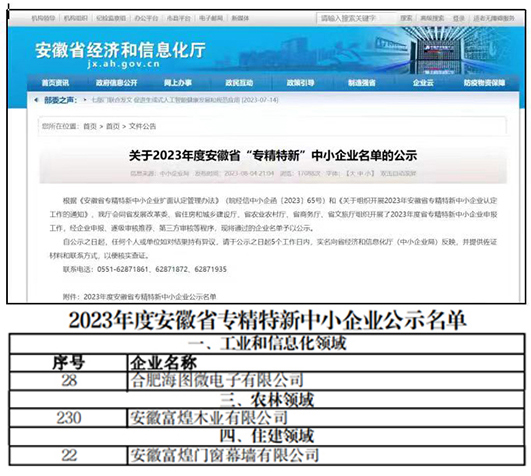The width and height of the screenshot is (531, 476).
Task: Click the cell with number 22
Action: coord(69,455)
